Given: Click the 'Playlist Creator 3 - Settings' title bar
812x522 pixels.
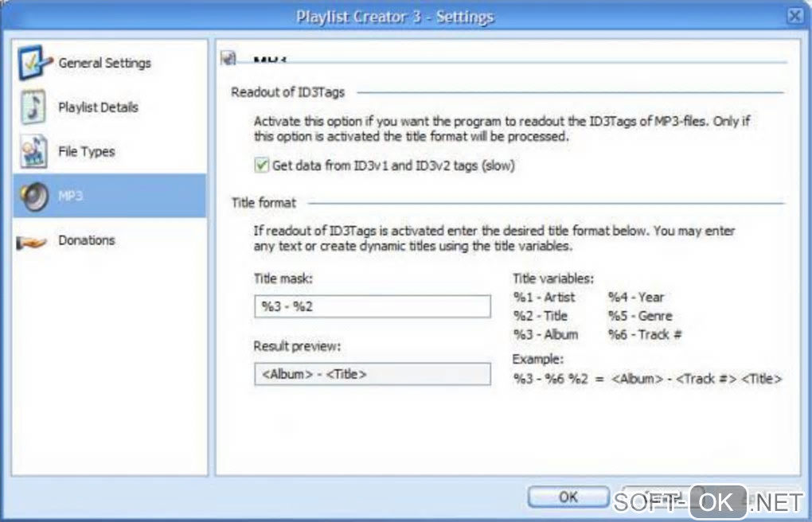Looking at the screenshot, I should [395, 17].
